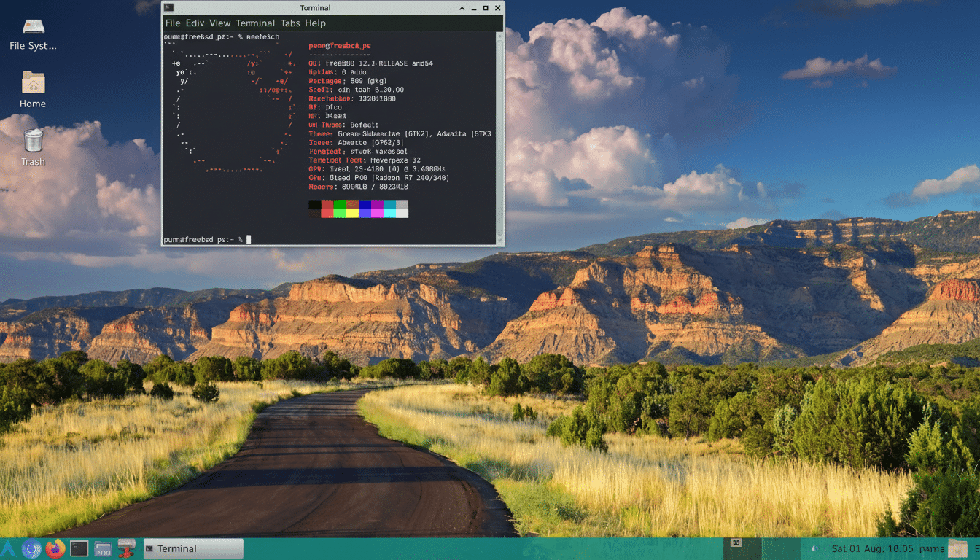The width and height of the screenshot is (980, 560).
Task: Open Chromium from the taskbar
Action: pyautogui.click(x=31, y=548)
